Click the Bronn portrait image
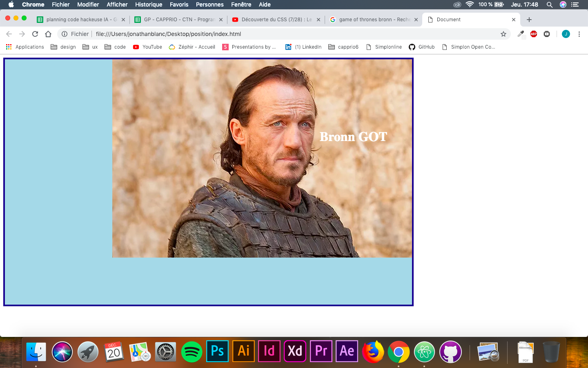The image size is (588, 368). (262, 159)
